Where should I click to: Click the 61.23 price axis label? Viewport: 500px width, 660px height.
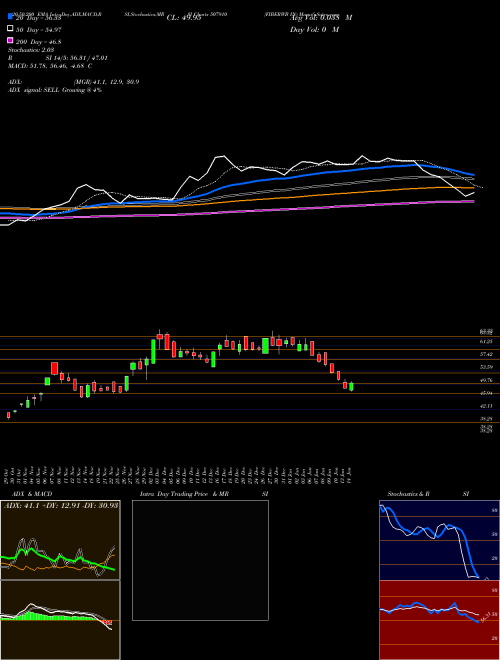[486, 342]
